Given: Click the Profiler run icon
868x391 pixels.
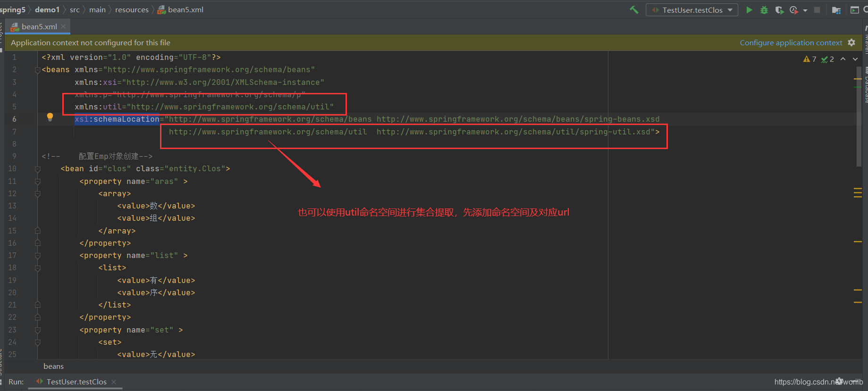Looking at the screenshot, I should (x=794, y=10).
